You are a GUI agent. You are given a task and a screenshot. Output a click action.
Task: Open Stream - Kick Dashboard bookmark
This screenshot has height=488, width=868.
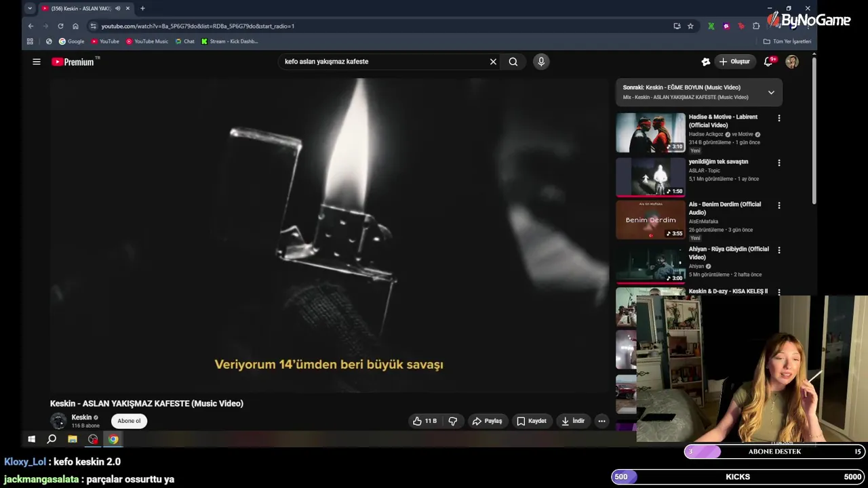click(x=229, y=41)
